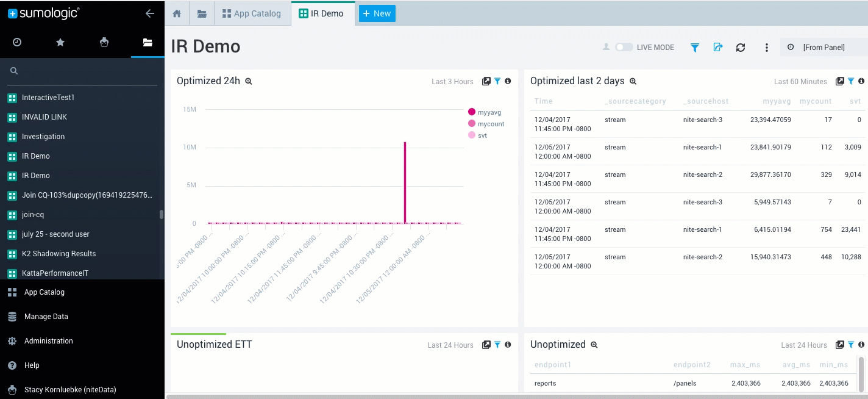Collapse the left navigation sidebar arrow
Screen dimensions: 868x399
point(149,13)
